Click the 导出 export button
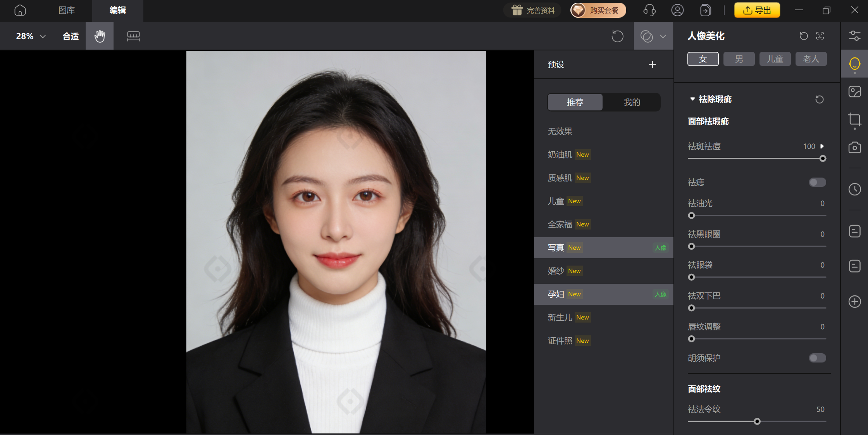Screen dimensions: 868x435 [x=757, y=10]
